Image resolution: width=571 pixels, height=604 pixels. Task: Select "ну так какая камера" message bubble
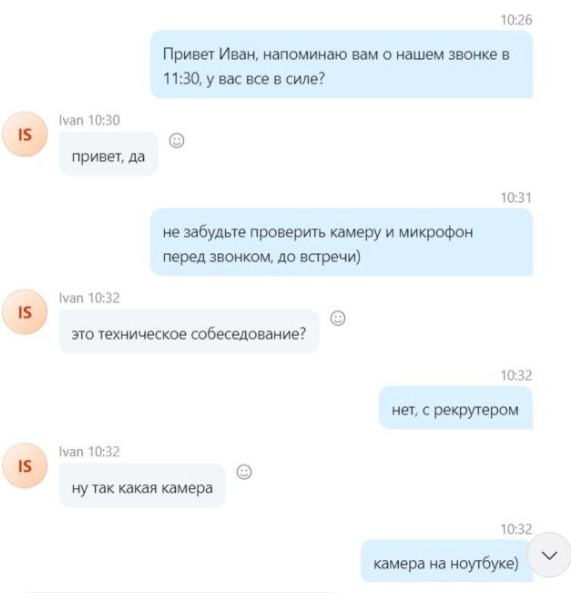[142, 485]
